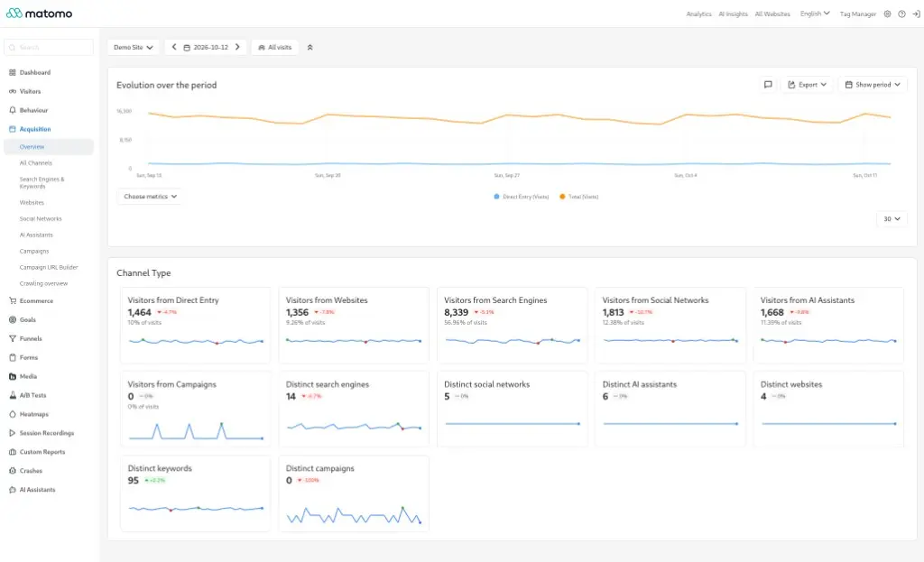Open the Choose metrics dropdown
This screenshot has height=562, width=924.
(151, 196)
